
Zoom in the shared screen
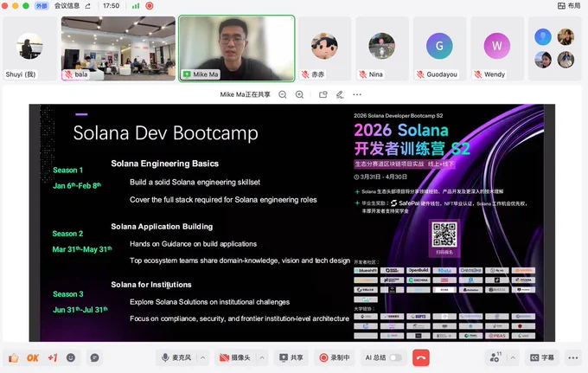click(299, 95)
